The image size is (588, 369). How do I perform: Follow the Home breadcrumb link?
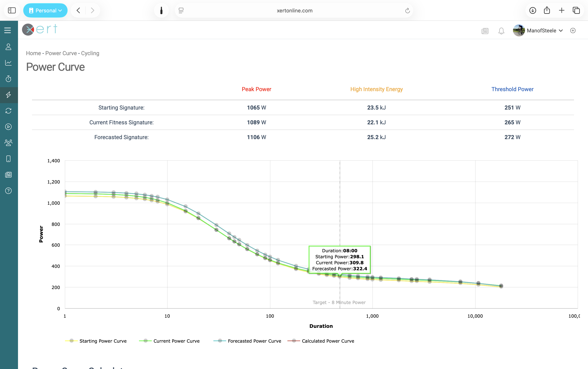tap(33, 53)
